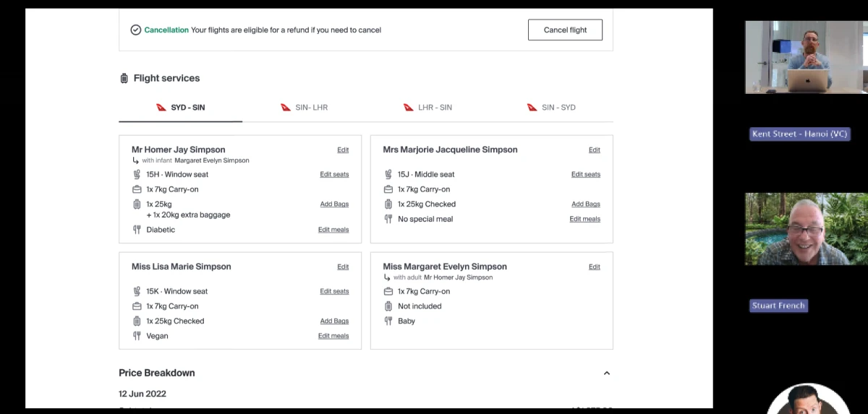
Task: Click carry-on icon in Homer's card
Action: [x=137, y=189]
